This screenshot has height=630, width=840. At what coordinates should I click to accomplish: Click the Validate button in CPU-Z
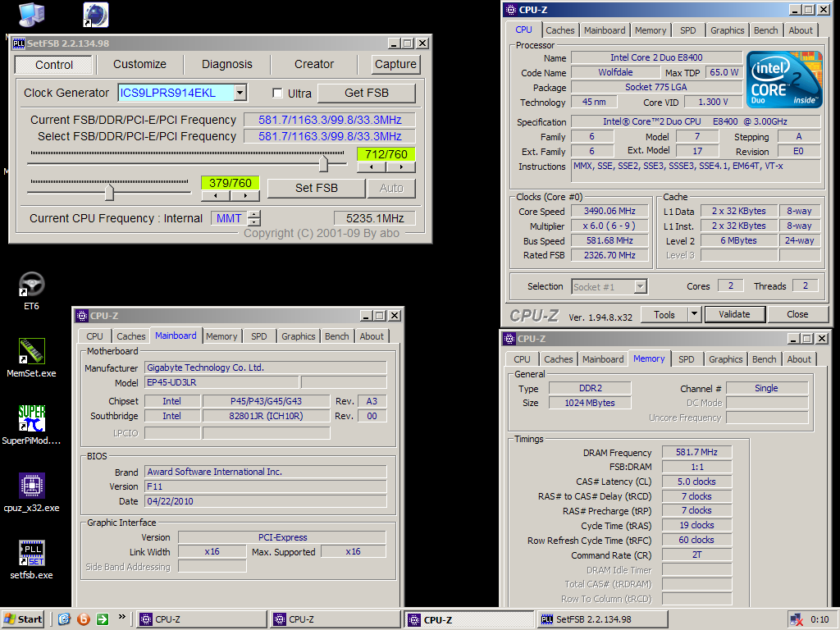tap(734, 314)
